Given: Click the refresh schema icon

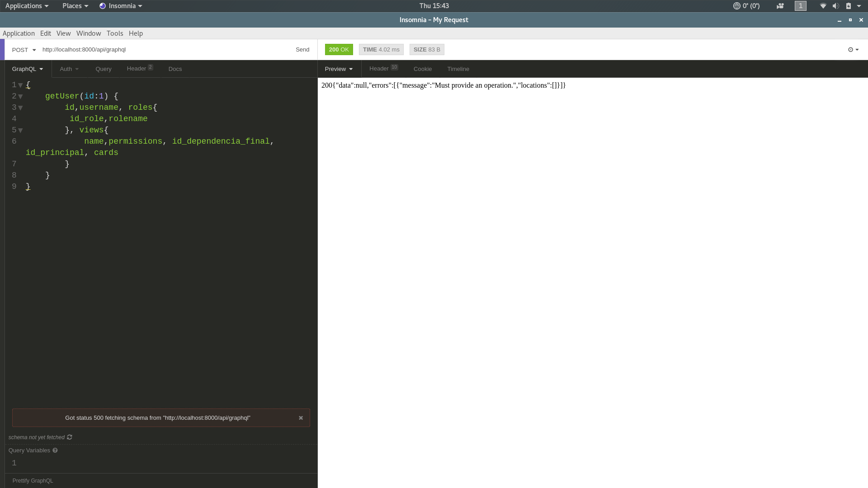Looking at the screenshot, I should tap(69, 437).
